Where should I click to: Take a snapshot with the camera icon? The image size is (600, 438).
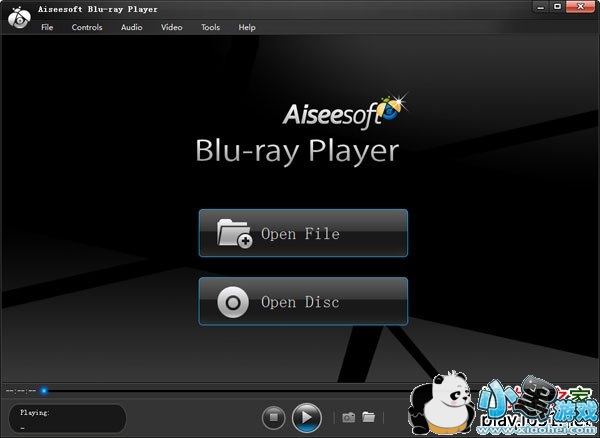click(x=348, y=417)
